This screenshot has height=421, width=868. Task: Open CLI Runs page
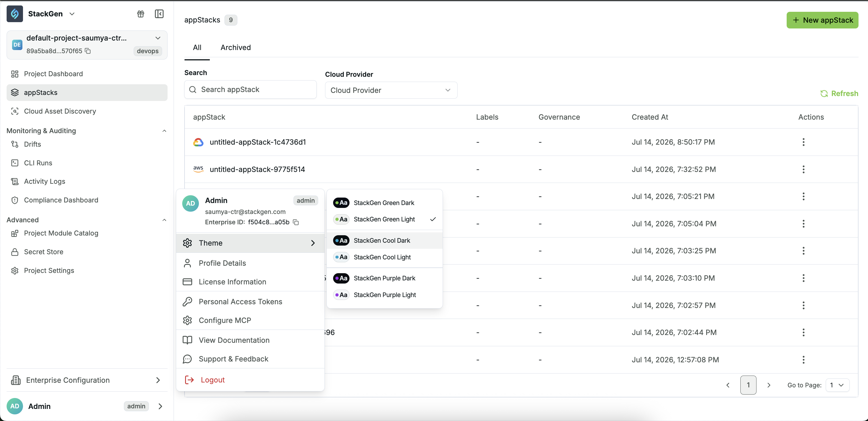coord(87,163)
